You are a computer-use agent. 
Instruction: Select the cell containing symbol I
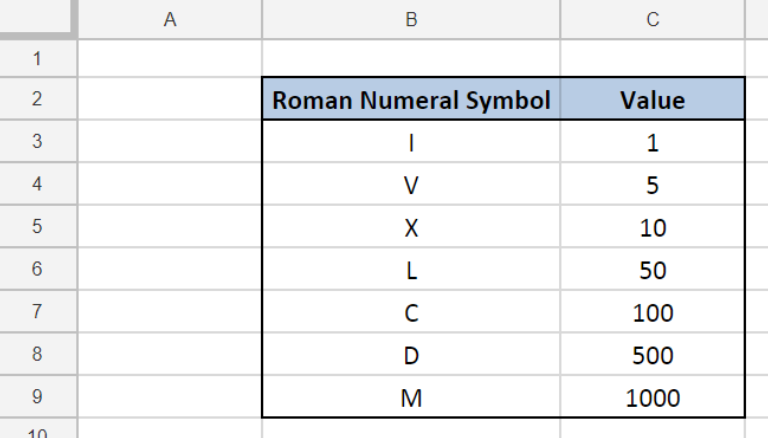click(411, 141)
